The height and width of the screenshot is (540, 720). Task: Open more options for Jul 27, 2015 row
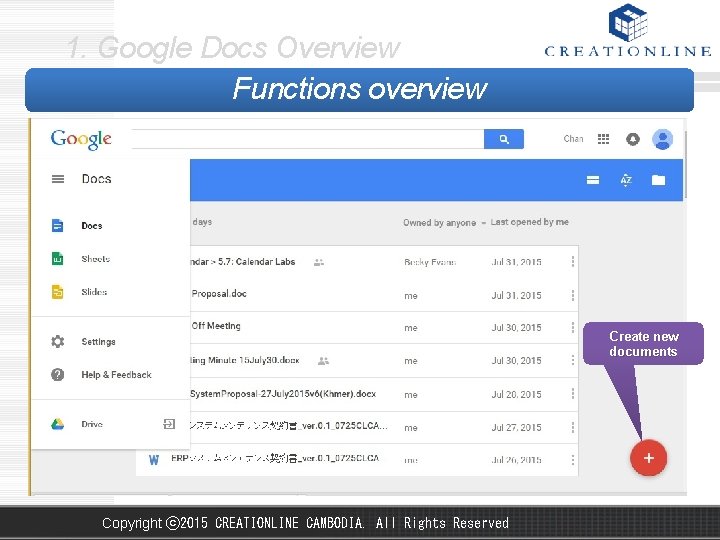pos(573,427)
